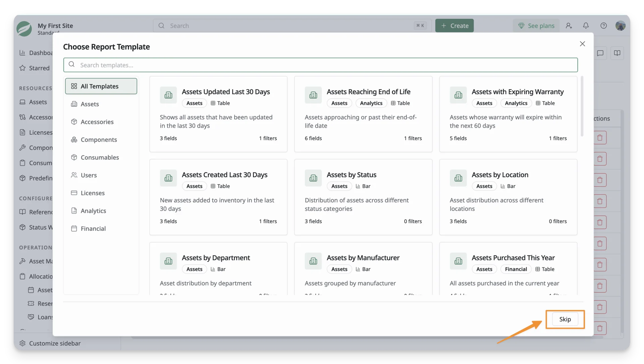Filter templates by Consumables category

point(101,157)
